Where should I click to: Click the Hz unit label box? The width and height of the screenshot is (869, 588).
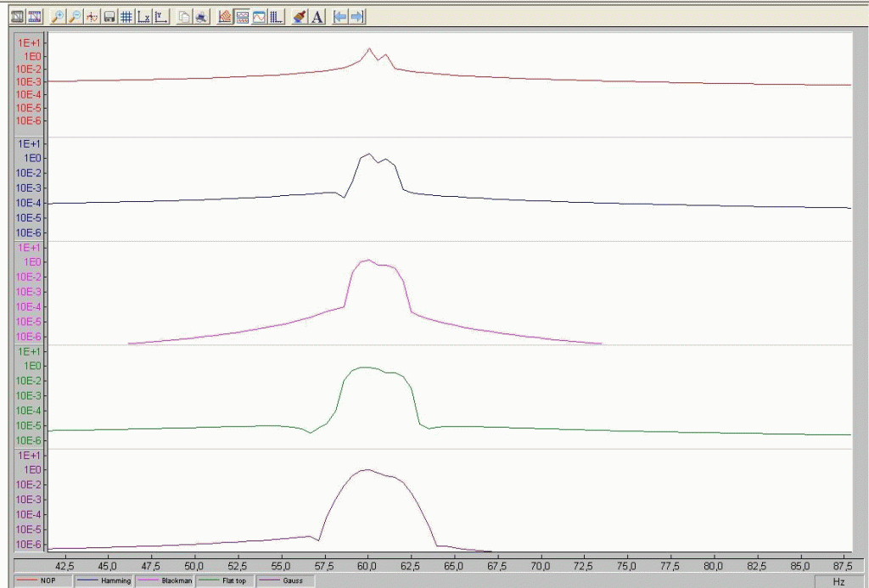(839, 581)
